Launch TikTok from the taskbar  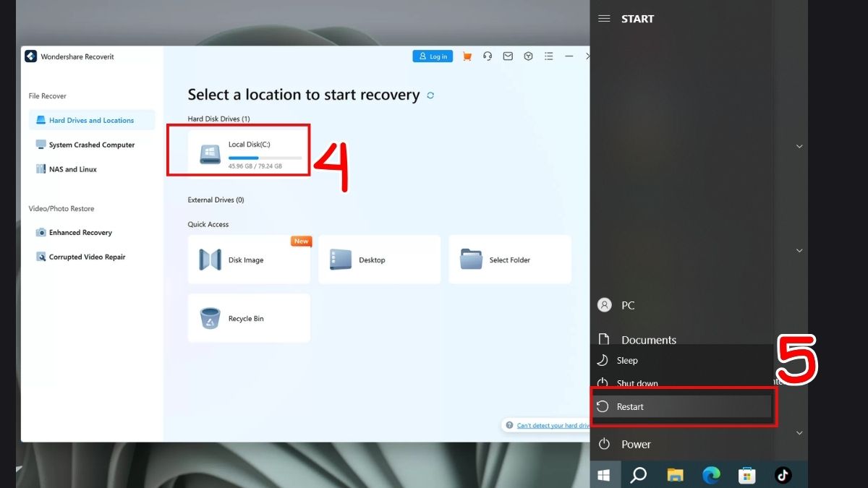click(x=783, y=474)
